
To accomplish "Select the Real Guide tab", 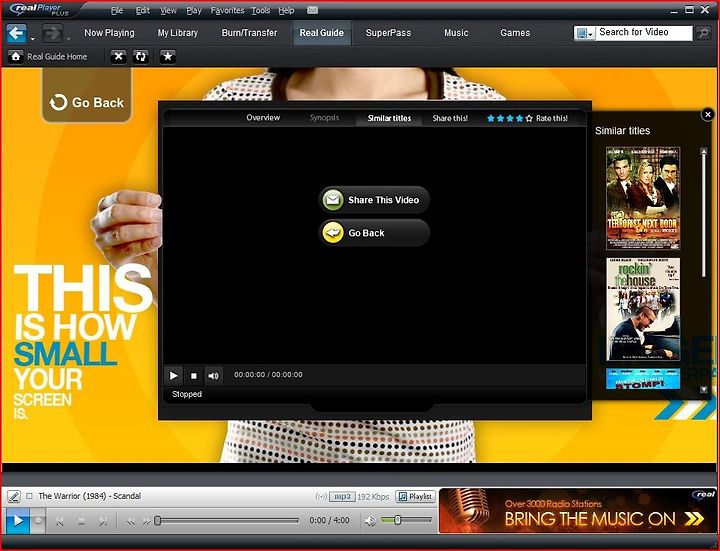I will tap(321, 33).
